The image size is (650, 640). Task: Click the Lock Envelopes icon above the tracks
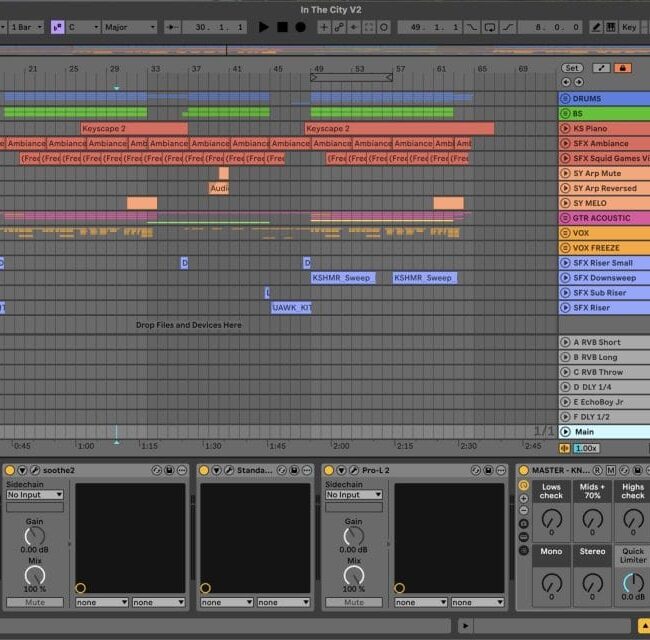623,68
